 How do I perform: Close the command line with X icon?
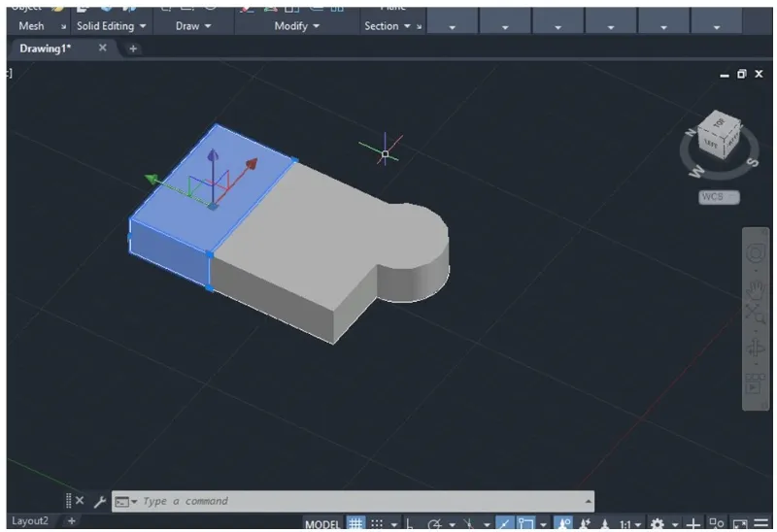coord(80,501)
